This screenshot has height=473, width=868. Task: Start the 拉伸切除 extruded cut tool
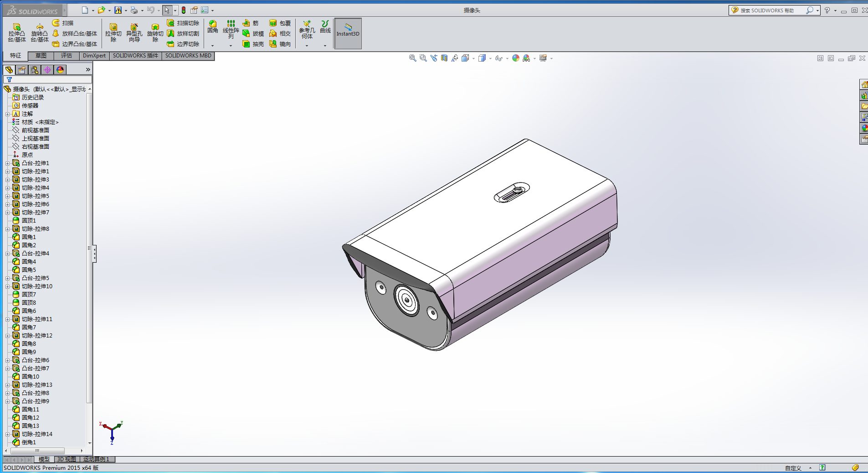pos(113,33)
